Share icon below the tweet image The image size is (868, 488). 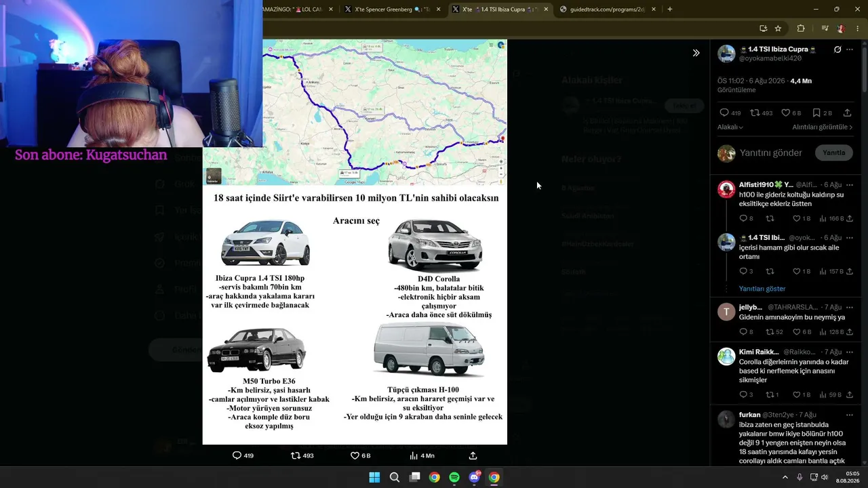[x=473, y=455]
